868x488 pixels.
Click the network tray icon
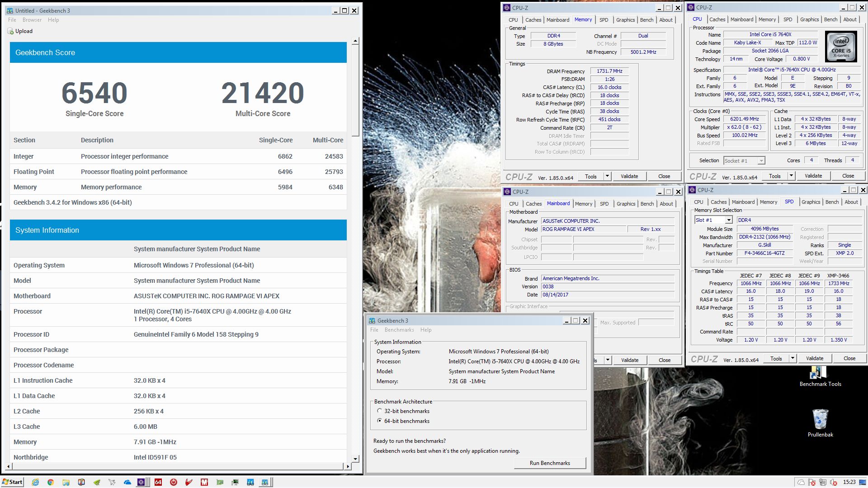pos(823,482)
